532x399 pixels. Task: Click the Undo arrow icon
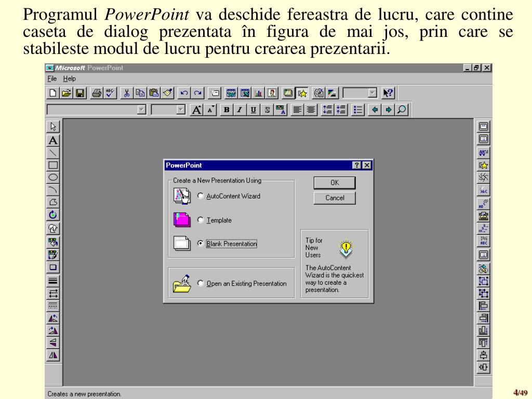click(x=184, y=93)
